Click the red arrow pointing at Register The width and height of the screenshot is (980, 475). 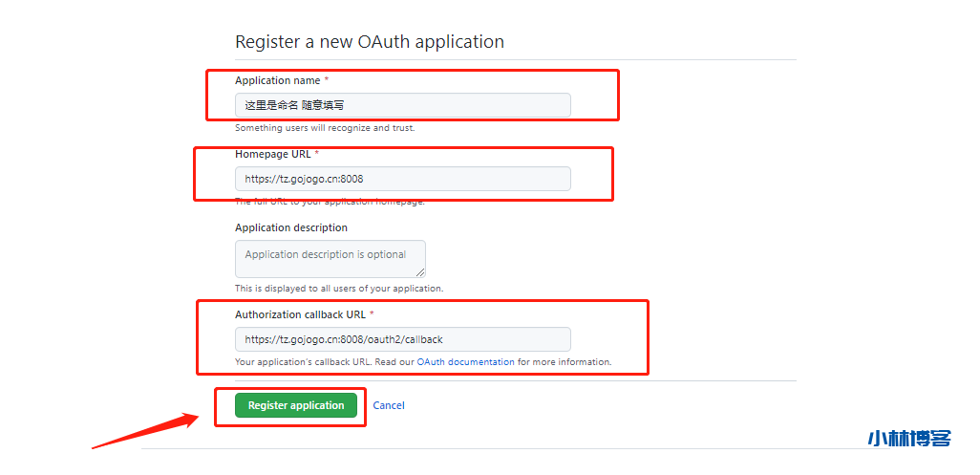(x=143, y=429)
